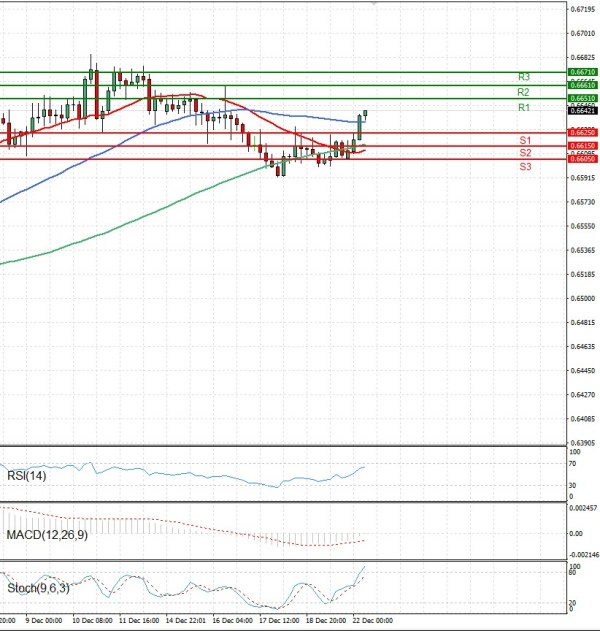Viewport: 600px width, 631px height.
Task: Select the 0.66510 green price tag
Action: [582, 98]
